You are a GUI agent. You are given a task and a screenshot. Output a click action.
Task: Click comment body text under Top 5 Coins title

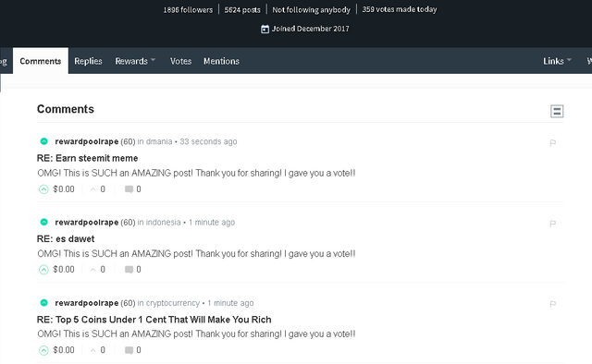(196, 334)
